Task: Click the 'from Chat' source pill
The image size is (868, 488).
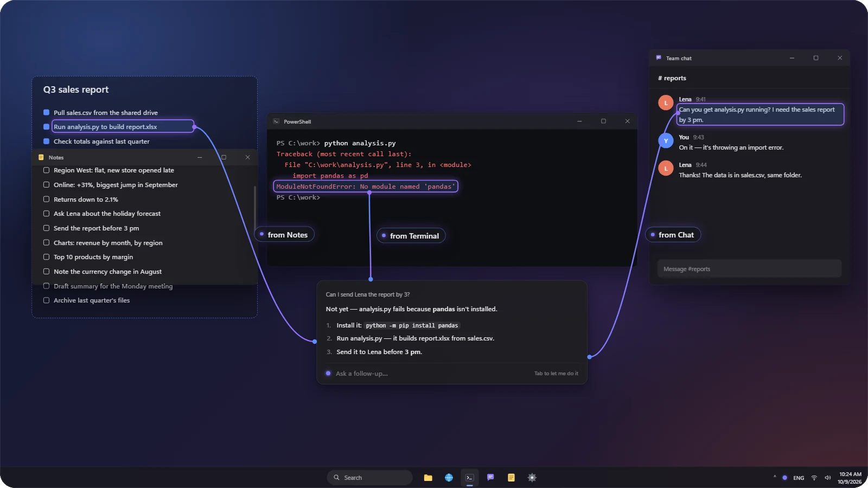Action: (673, 235)
